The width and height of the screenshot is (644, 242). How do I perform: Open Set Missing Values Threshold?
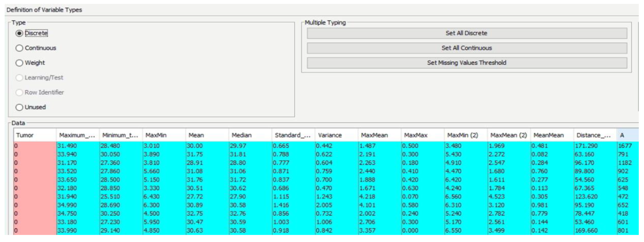pos(466,63)
